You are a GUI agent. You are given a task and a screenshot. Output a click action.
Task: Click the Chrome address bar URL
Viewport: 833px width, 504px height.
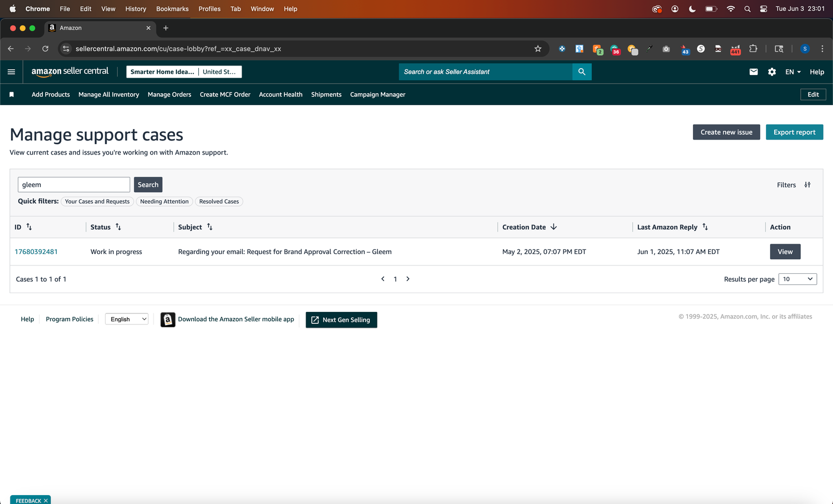click(x=178, y=49)
